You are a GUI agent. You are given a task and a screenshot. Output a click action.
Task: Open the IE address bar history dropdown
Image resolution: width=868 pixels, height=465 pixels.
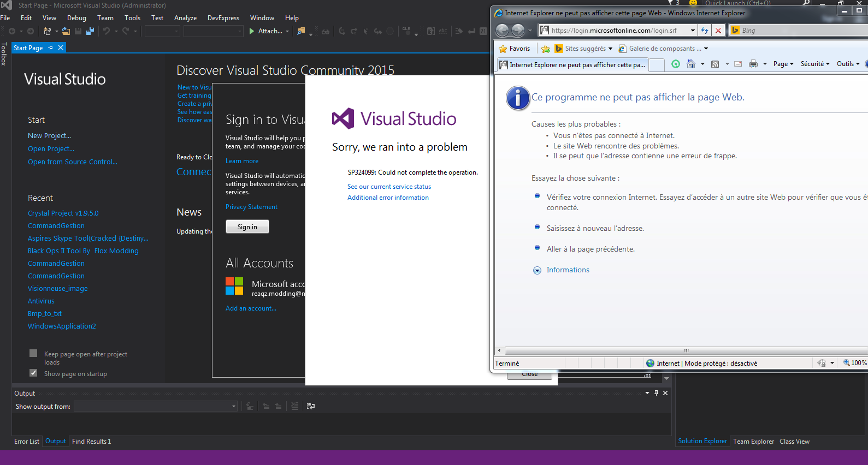[x=693, y=31]
